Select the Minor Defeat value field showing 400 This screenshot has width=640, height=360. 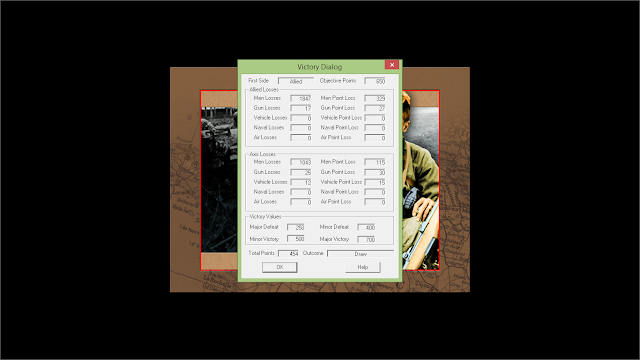click(x=366, y=227)
